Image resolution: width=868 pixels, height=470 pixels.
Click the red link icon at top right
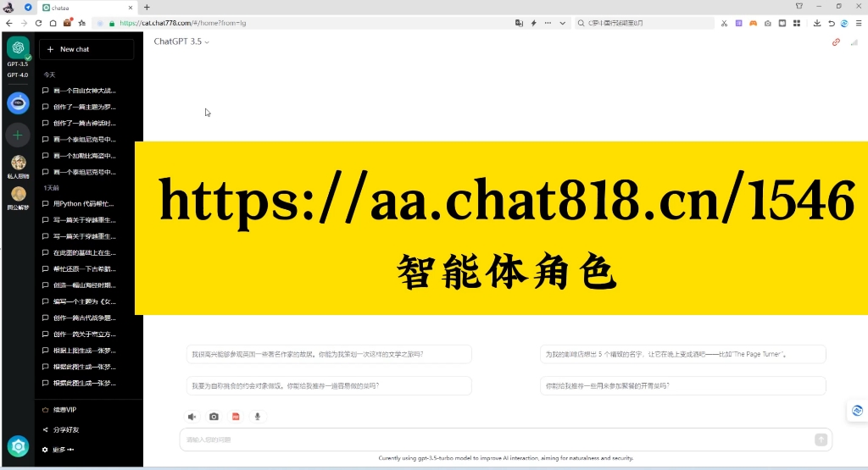[836, 42]
